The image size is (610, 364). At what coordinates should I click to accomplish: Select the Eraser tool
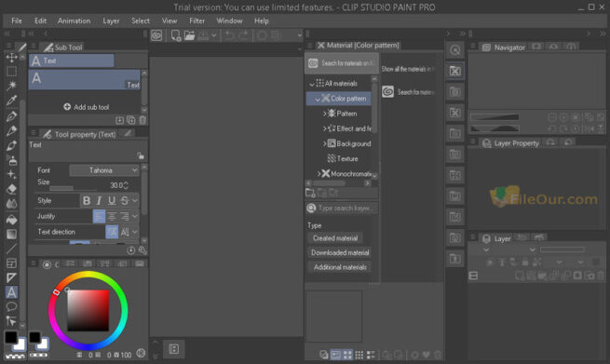(x=12, y=189)
